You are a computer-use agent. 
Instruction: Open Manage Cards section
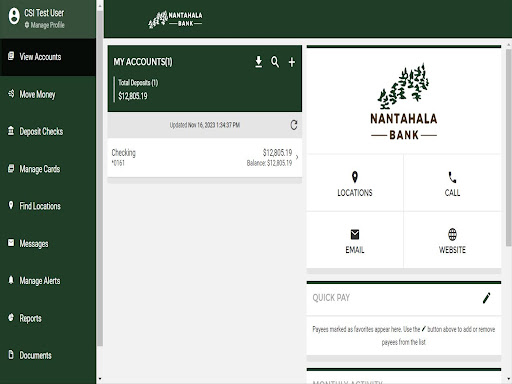[48, 169]
